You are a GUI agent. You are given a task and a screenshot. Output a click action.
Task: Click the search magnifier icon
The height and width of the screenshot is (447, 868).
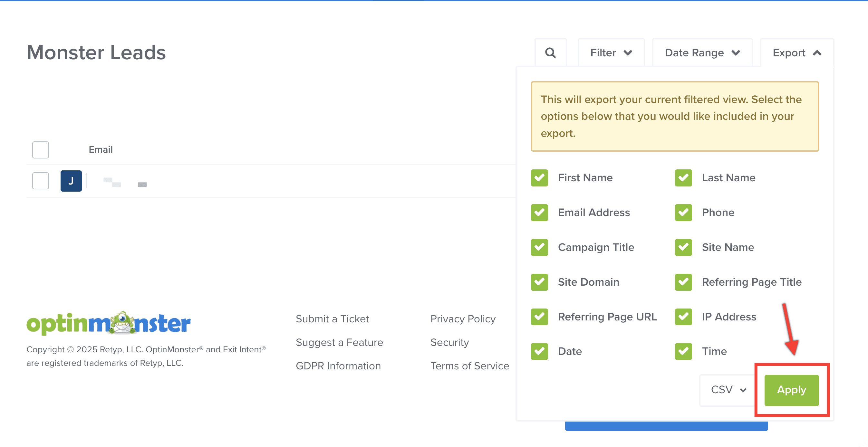[x=550, y=52]
